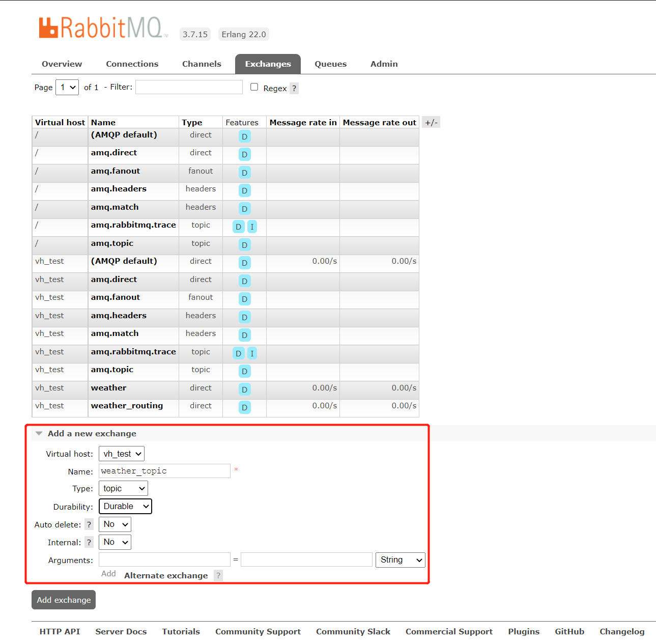The width and height of the screenshot is (656, 644).
Task: Open the weather_routing exchange
Action: [x=127, y=406]
